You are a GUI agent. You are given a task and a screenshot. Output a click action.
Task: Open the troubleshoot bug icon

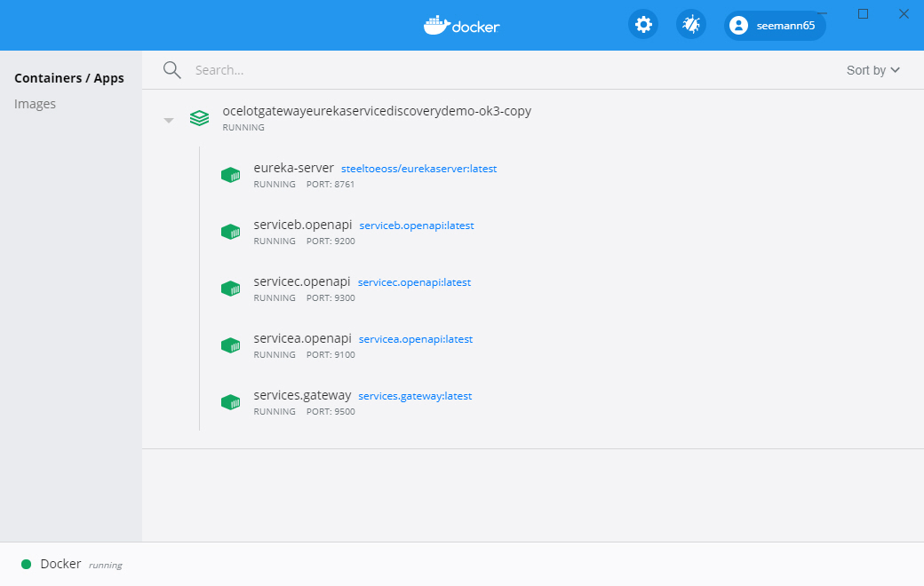(x=690, y=25)
